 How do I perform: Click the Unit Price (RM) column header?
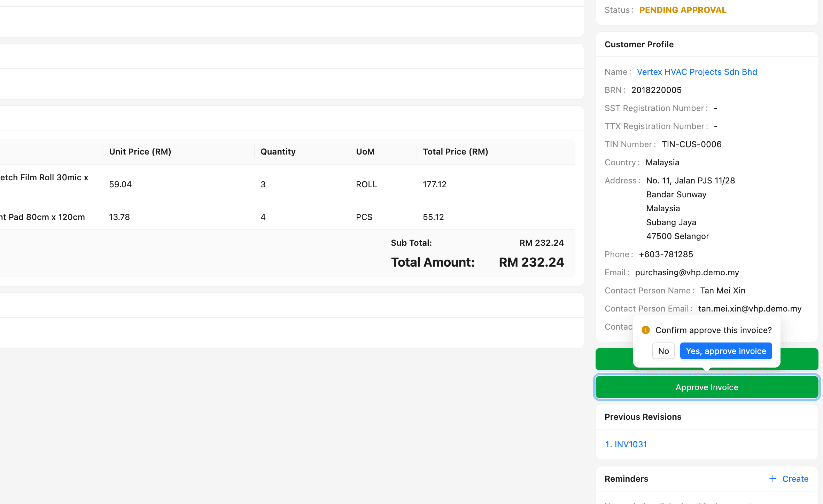click(x=140, y=151)
